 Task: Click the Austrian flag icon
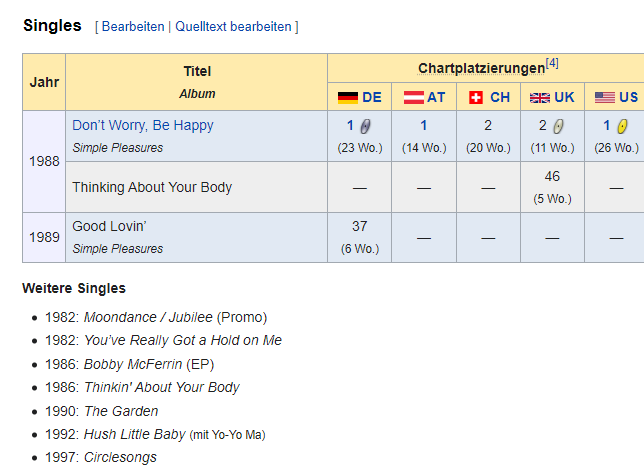[413, 98]
